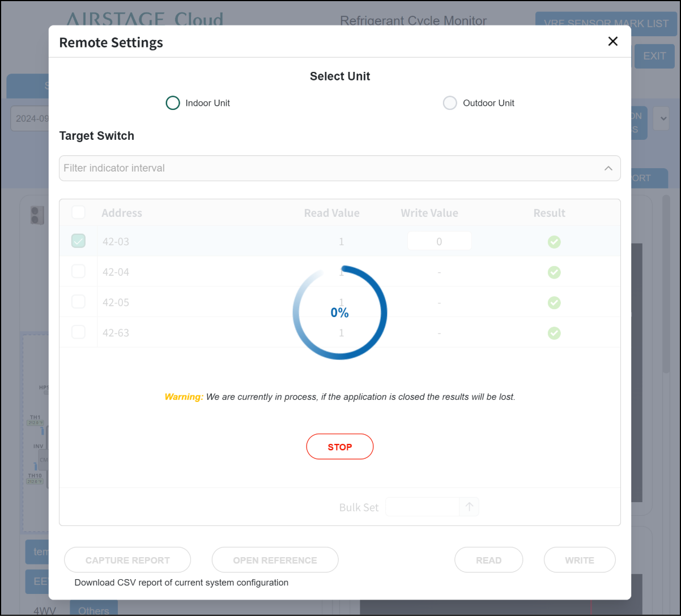Check the checkbox for address 42-04

78,272
